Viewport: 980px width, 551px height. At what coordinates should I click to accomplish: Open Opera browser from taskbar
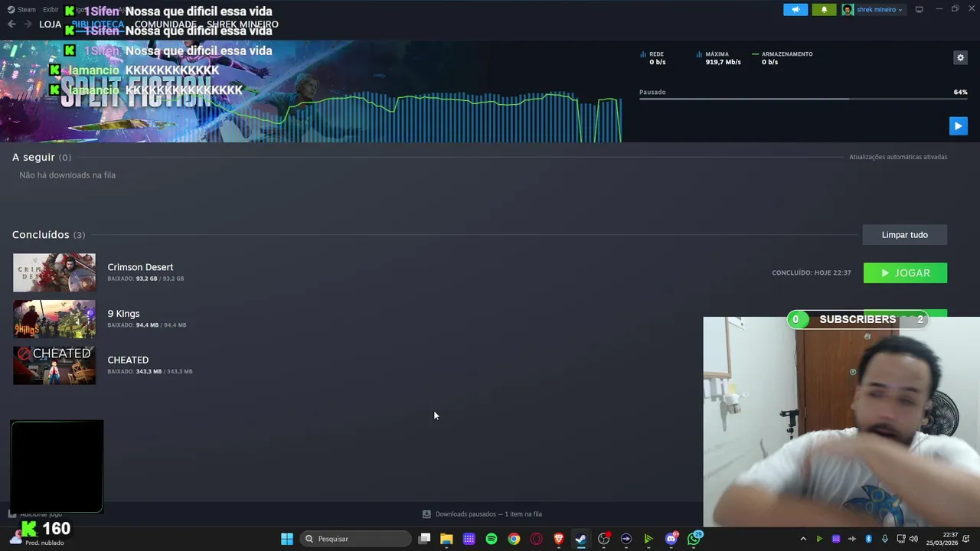click(536, 539)
